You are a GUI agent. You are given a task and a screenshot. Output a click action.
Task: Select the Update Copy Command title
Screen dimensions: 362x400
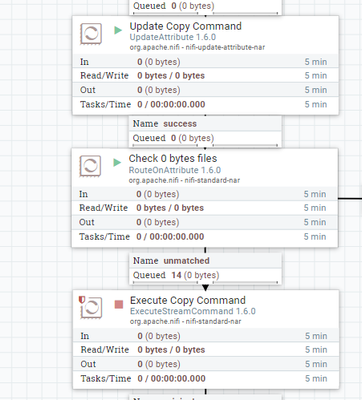pyautogui.click(x=186, y=26)
